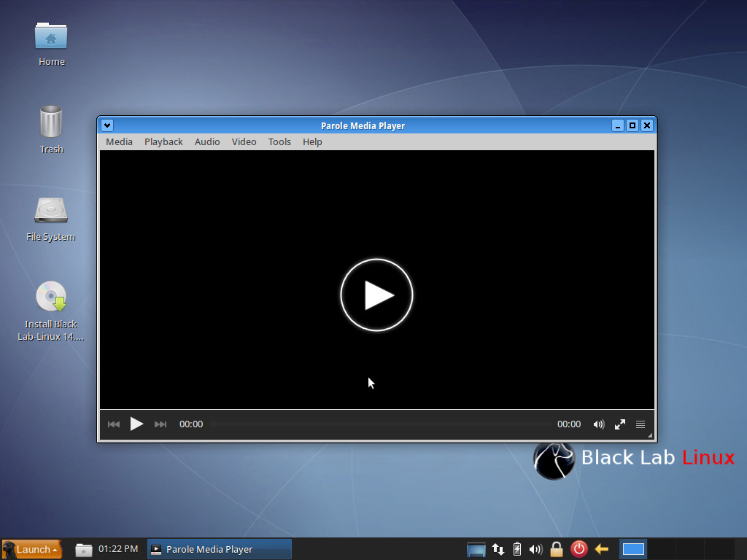Open the Tools menu
Viewport: 747px width, 560px height.
(279, 142)
